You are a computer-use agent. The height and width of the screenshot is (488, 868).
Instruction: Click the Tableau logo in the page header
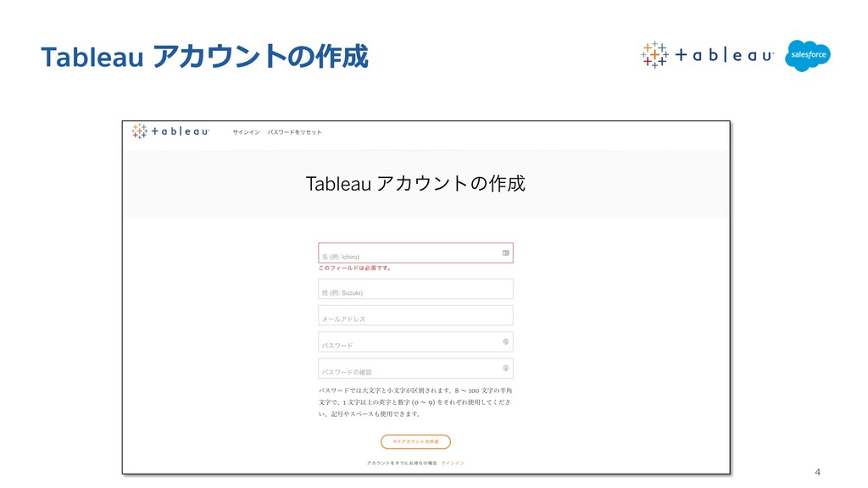(x=170, y=131)
